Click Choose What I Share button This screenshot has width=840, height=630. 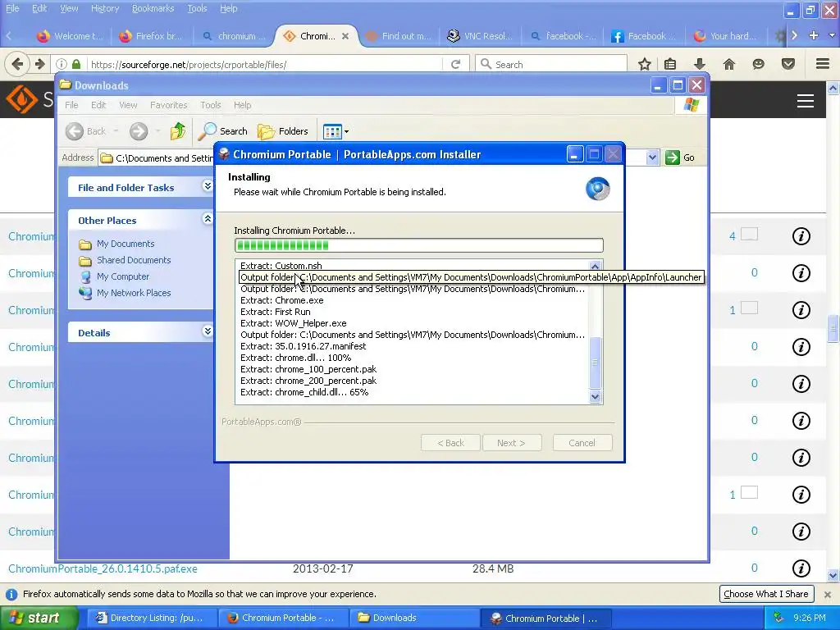(766, 594)
